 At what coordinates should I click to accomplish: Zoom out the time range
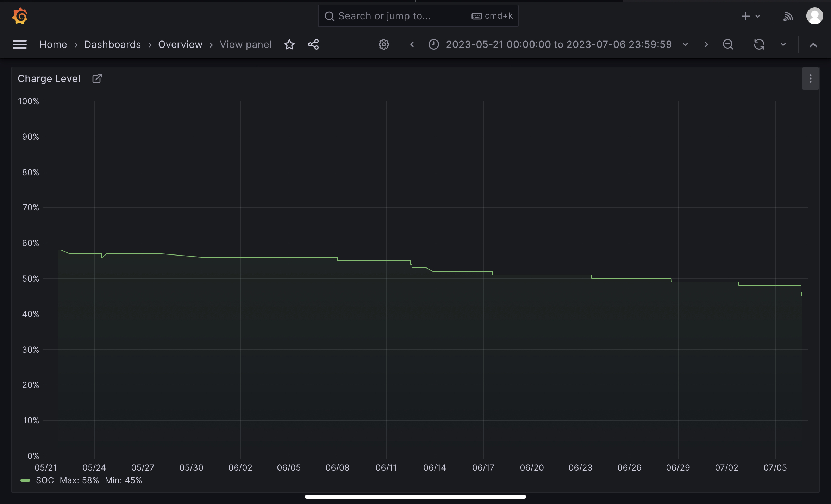[728, 45]
